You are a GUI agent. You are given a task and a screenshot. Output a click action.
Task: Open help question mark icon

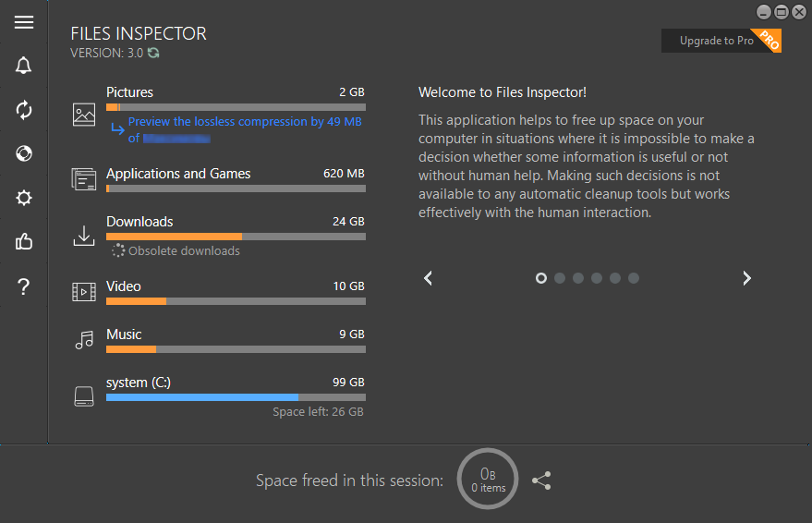tap(24, 286)
